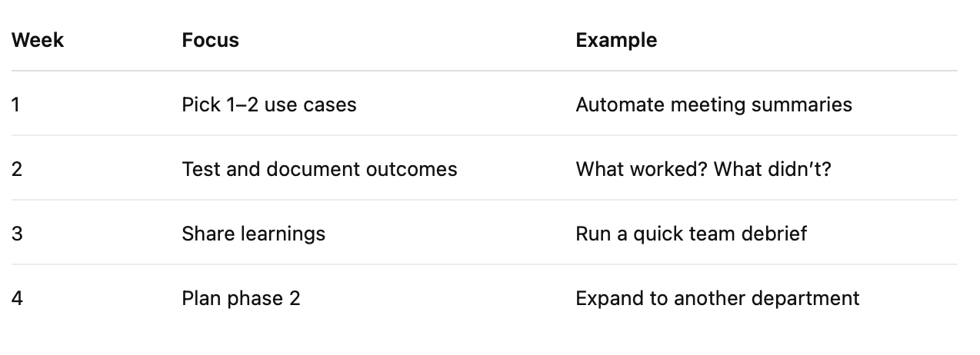Select the "What worked? What didn't?" cell
980x355 pixels.
click(x=703, y=169)
